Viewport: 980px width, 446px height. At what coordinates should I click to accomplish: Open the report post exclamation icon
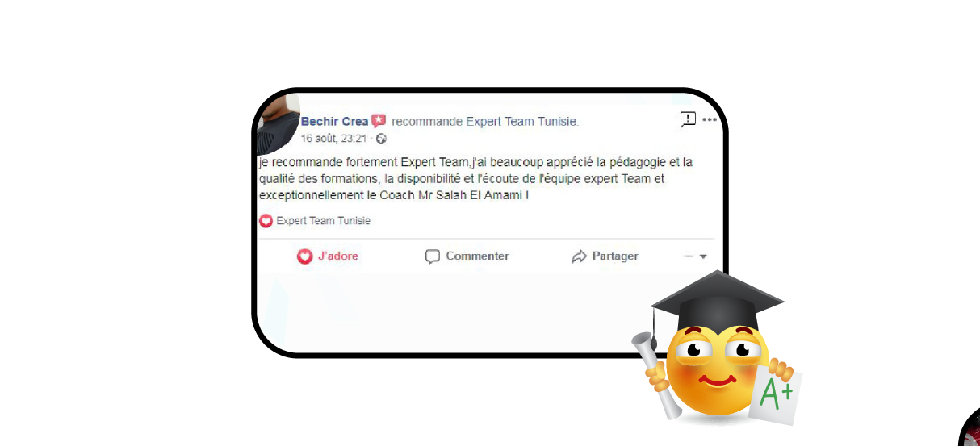[688, 120]
